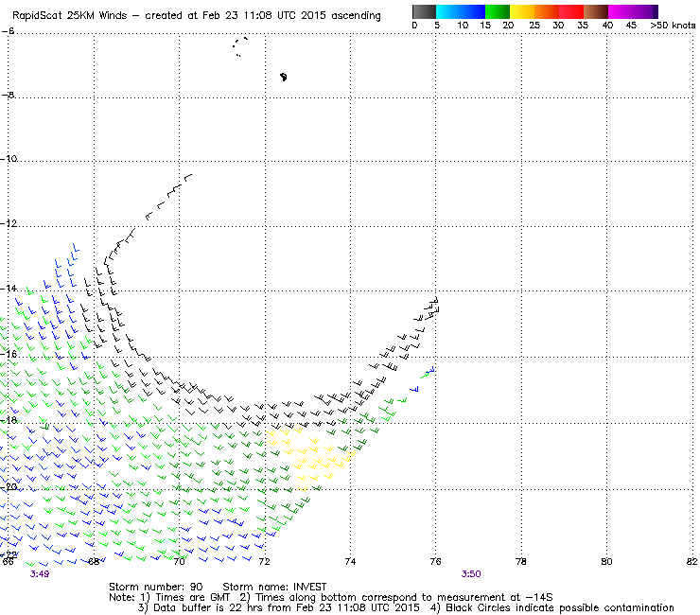Click the '-12' latitude axis label
The width and height of the screenshot is (700, 615).
[9, 223]
